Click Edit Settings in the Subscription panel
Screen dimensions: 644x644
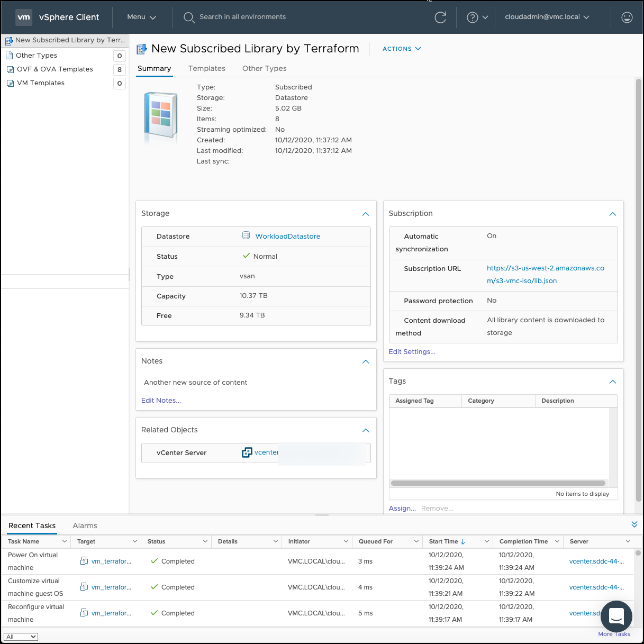point(412,351)
